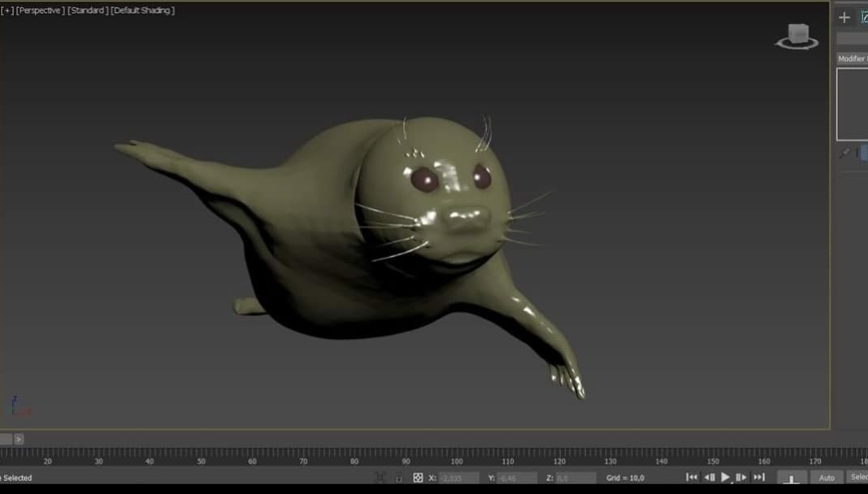Play the animation
The image size is (868, 494).
(x=725, y=477)
